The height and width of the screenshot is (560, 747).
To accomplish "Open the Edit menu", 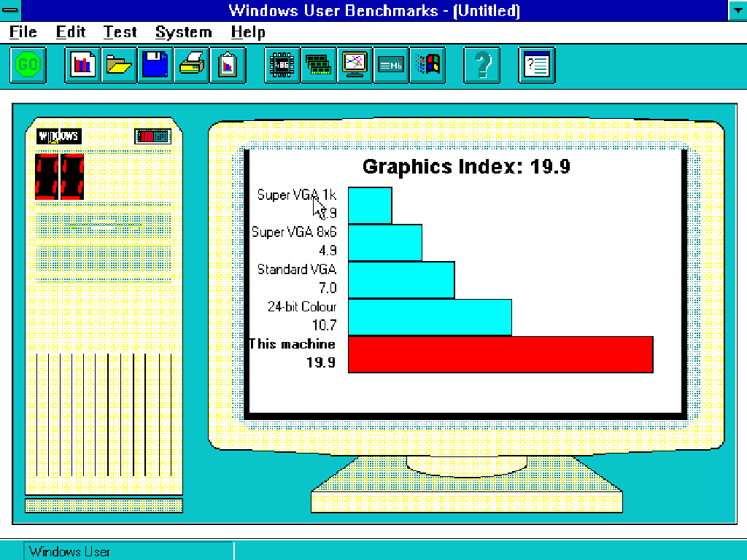I will pyautogui.click(x=71, y=32).
